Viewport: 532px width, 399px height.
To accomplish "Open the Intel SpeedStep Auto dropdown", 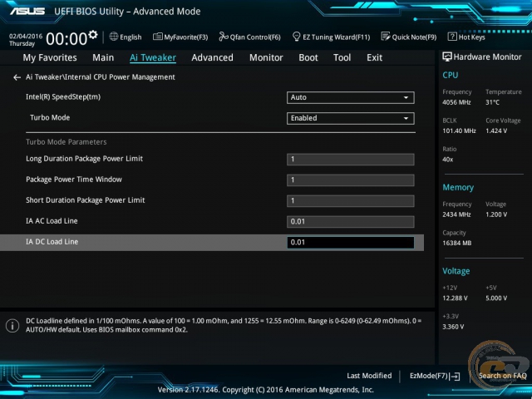I will point(350,97).
